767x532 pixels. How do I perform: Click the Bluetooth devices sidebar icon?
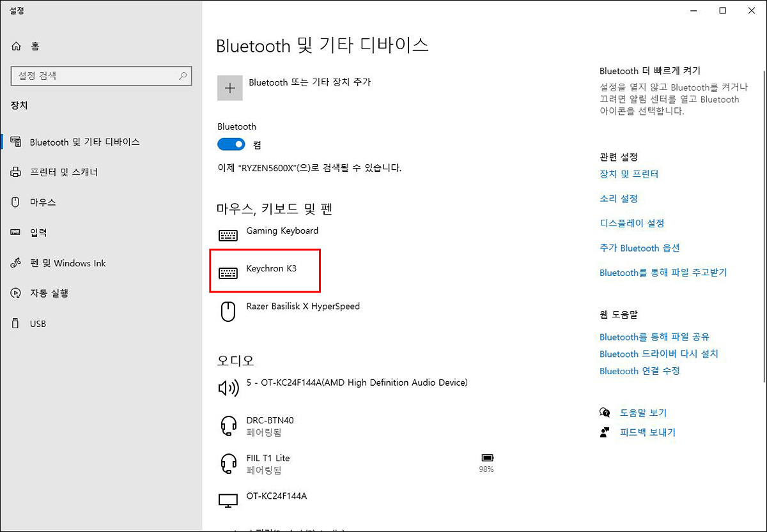(x=16, y=142)
